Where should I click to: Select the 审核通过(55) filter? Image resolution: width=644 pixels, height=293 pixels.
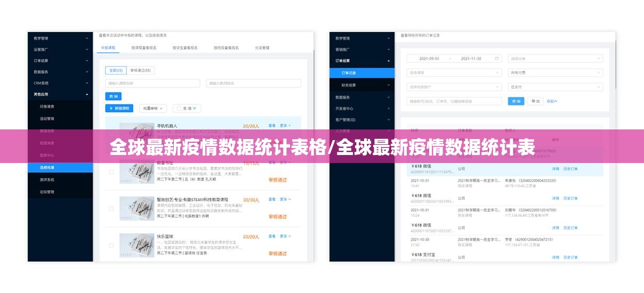(140, 70)
